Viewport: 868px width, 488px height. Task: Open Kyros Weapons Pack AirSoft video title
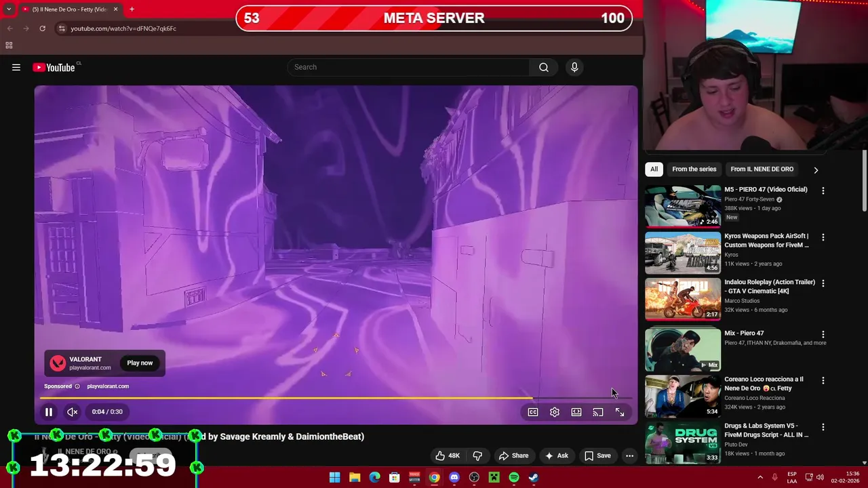click(x=766, y=241)
